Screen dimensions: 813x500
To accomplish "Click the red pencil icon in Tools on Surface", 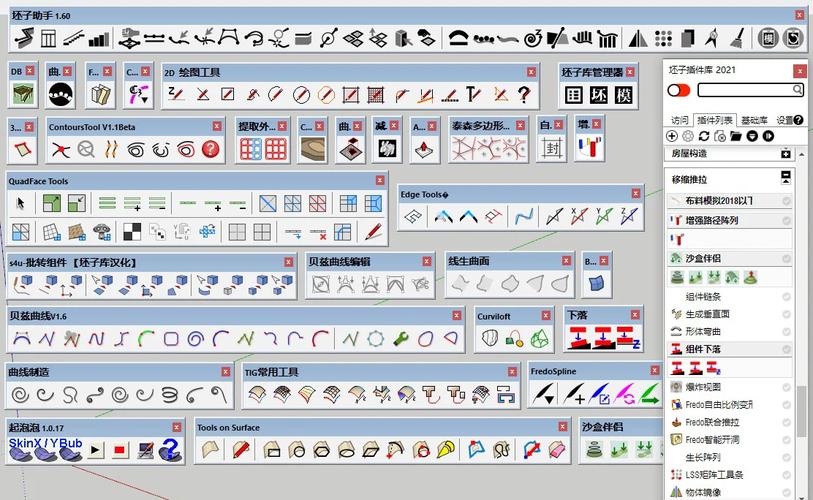I will click(241, 449).
